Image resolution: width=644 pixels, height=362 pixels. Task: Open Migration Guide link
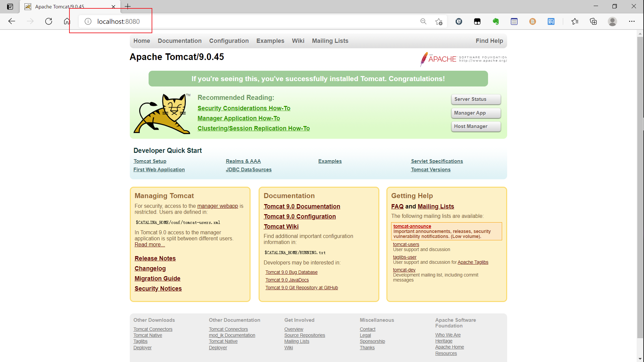point(157,279)
